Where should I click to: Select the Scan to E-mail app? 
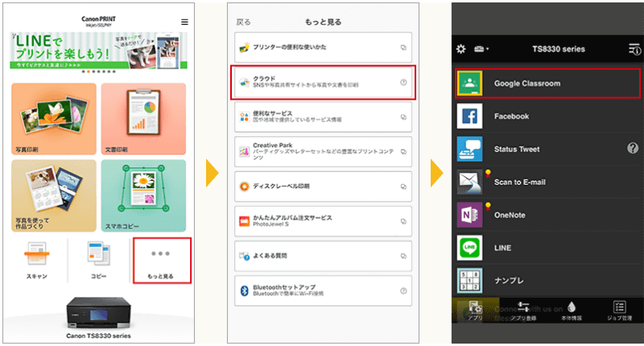pos(547,182)
